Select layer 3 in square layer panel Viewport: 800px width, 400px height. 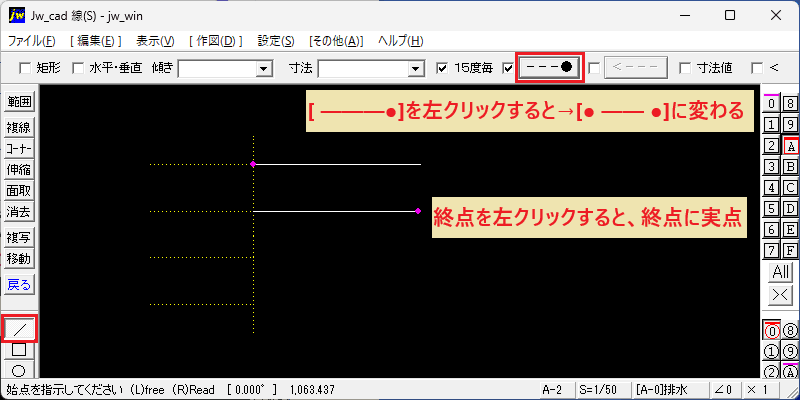tap(771, 166)
